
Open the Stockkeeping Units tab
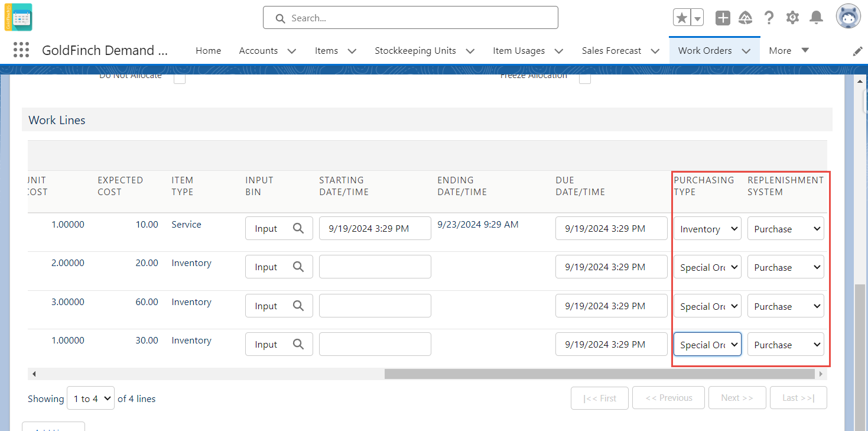click(x=415, y=51)
